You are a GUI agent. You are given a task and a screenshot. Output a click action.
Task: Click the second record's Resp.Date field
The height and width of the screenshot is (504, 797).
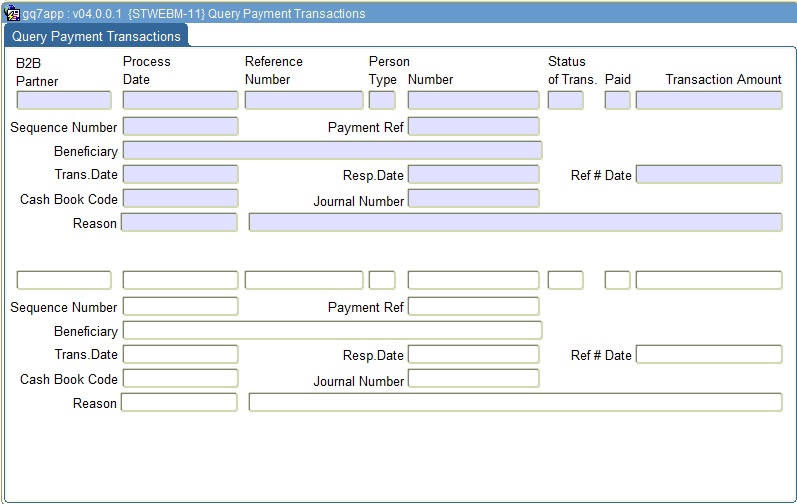click(x=473, y=354)
